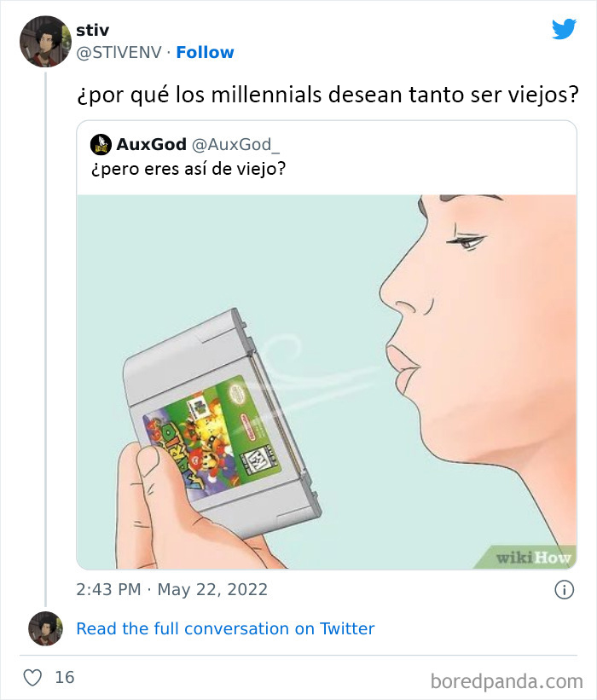
Task: Click the small stiv avatar beside the conversation link
Action: coord(45,628)
